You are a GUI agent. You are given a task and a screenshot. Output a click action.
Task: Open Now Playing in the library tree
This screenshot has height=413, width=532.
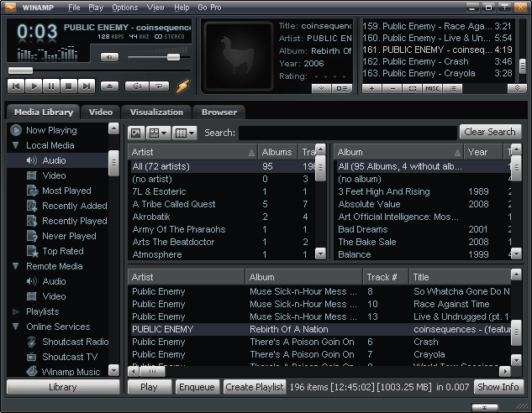51,130
